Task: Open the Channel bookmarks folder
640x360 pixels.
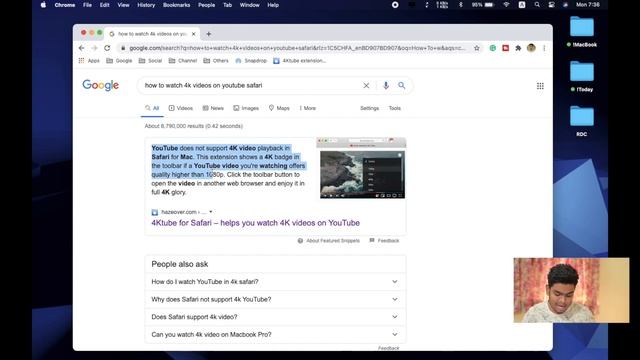Action: pos(183,61)
